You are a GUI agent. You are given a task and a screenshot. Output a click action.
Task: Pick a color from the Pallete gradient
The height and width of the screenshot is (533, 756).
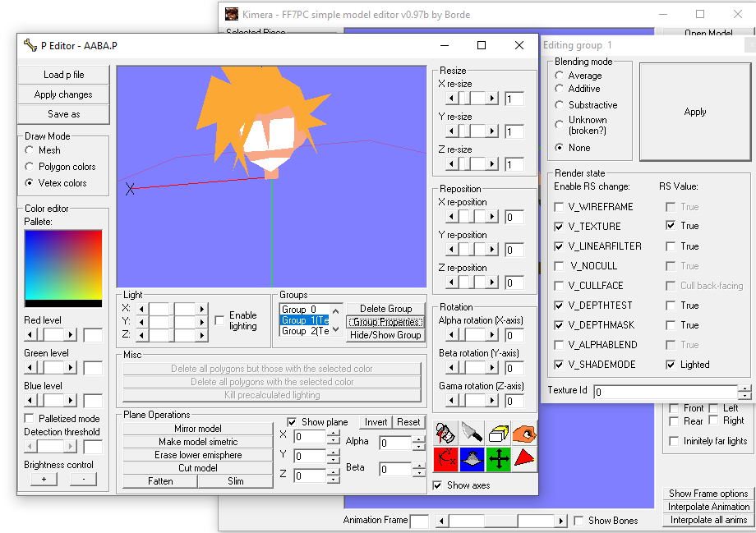point(63,265)
